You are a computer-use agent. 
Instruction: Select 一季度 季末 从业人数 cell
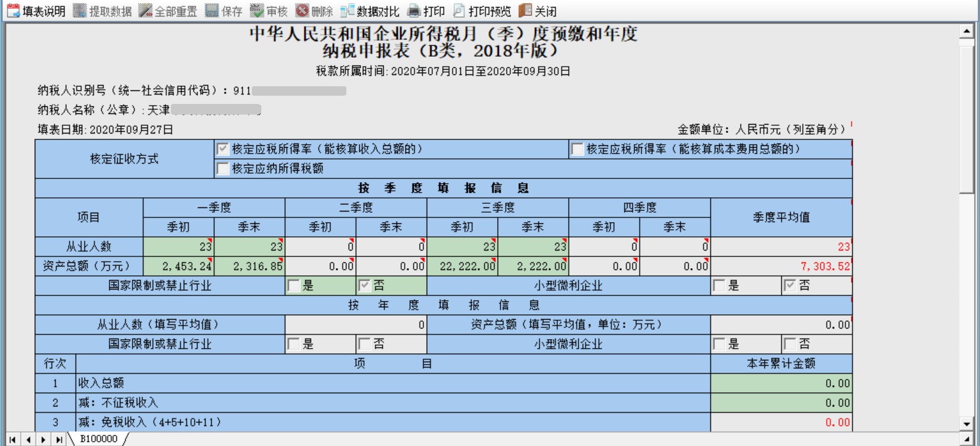[x=249, y=246]
